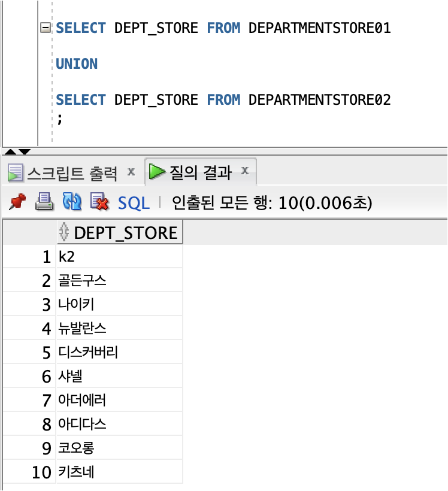The height and width of the screenshot is (491, 448).
Task: Select row number 10
Action: [x=29, y=472]
